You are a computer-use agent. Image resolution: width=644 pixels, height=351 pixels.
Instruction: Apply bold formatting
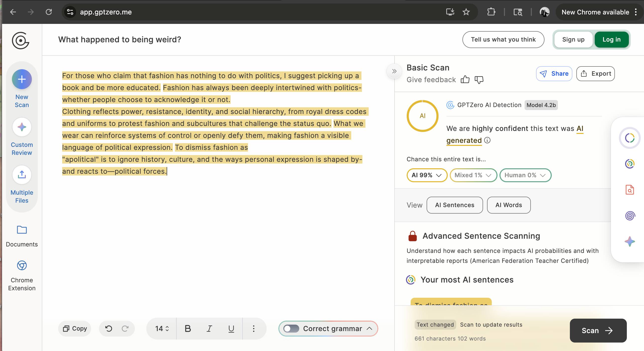[188, 329]
